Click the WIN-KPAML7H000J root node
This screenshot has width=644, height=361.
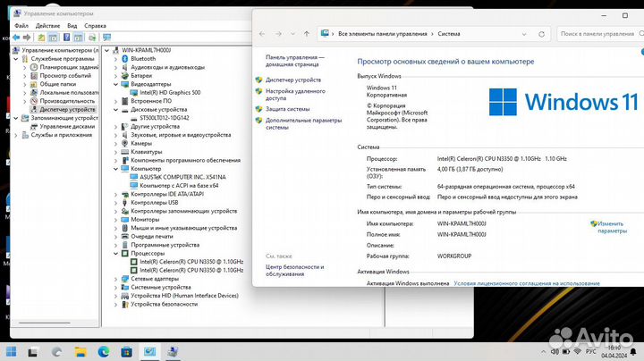(x=146, y=50)
